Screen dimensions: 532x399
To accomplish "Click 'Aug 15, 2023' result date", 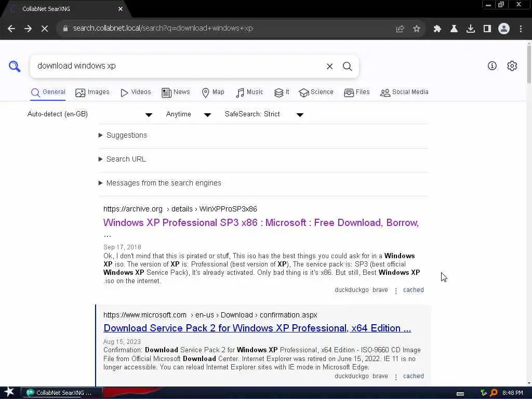I will coord(122,342).
